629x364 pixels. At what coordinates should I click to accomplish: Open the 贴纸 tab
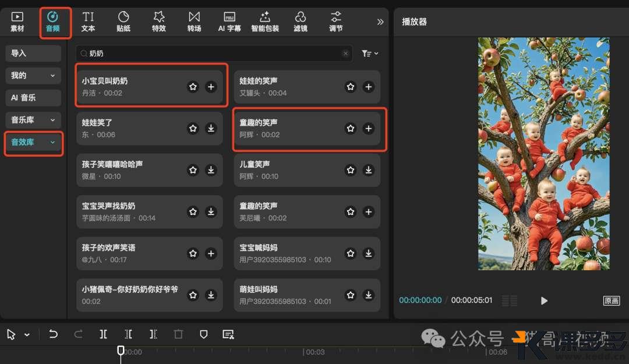[x=123, y=22]
